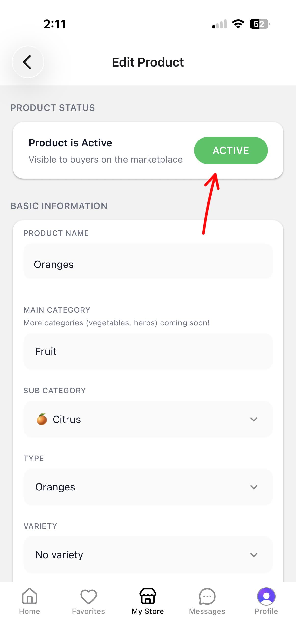Expand the Citrus sub category dropdown
The height and width of the screenshot is (644, 296).
pyautogui.click(x=254, y=419)
